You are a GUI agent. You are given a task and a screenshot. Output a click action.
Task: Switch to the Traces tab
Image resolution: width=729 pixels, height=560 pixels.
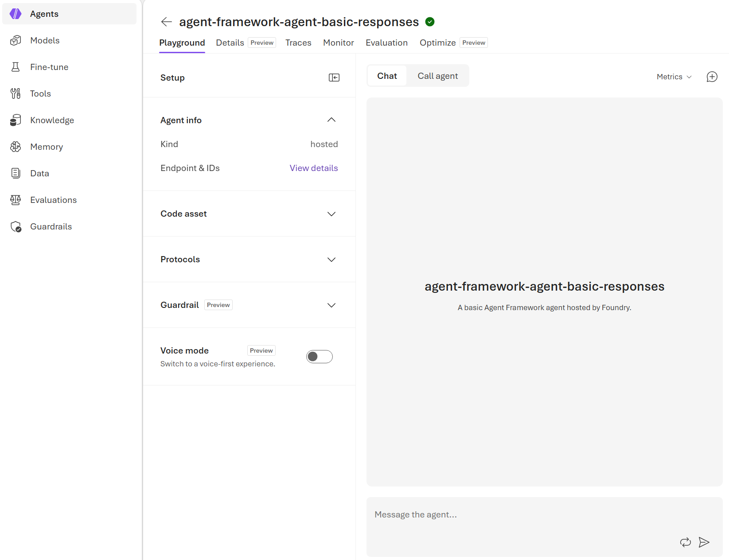pos(298,43)
